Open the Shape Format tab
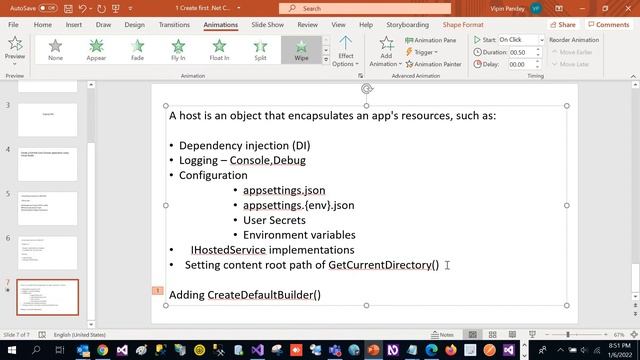This screenshot has height=360, width=640. (463, 24)
